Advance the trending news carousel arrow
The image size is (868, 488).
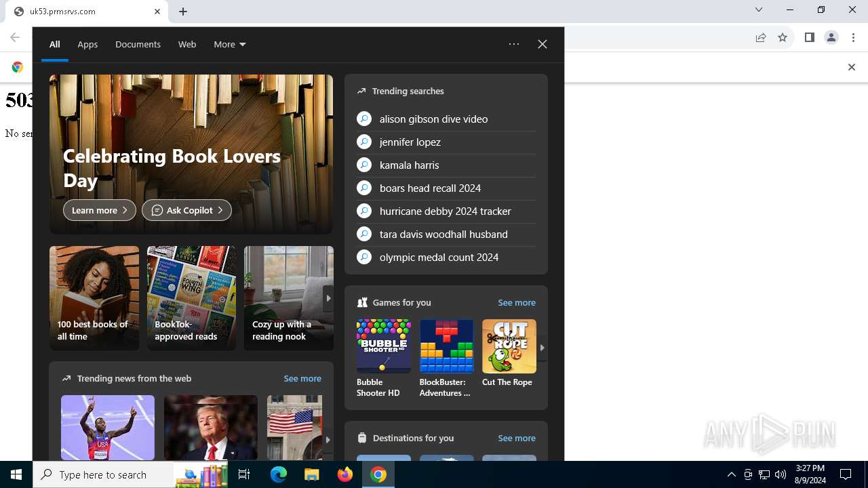pyautogui.click(x=328, y=439)
